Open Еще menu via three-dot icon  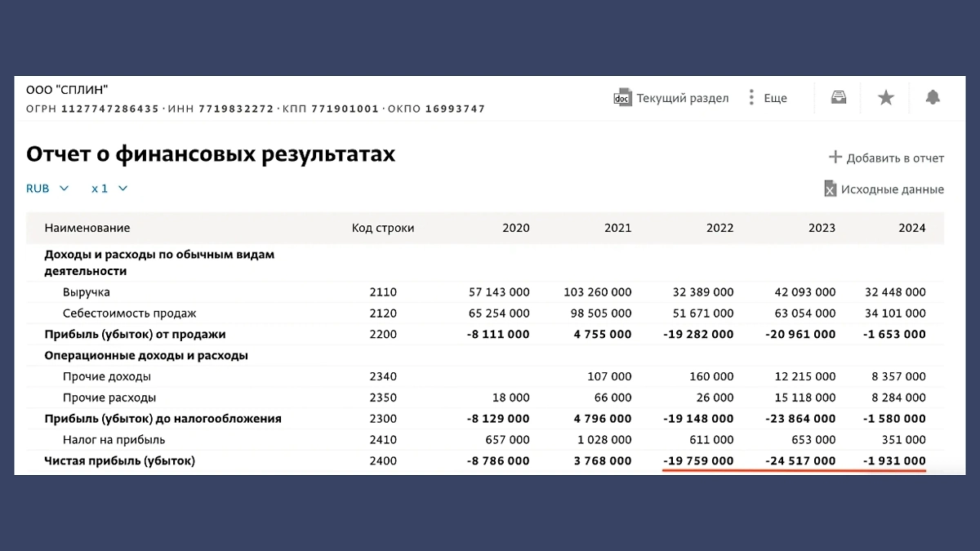tap(751, 97)
